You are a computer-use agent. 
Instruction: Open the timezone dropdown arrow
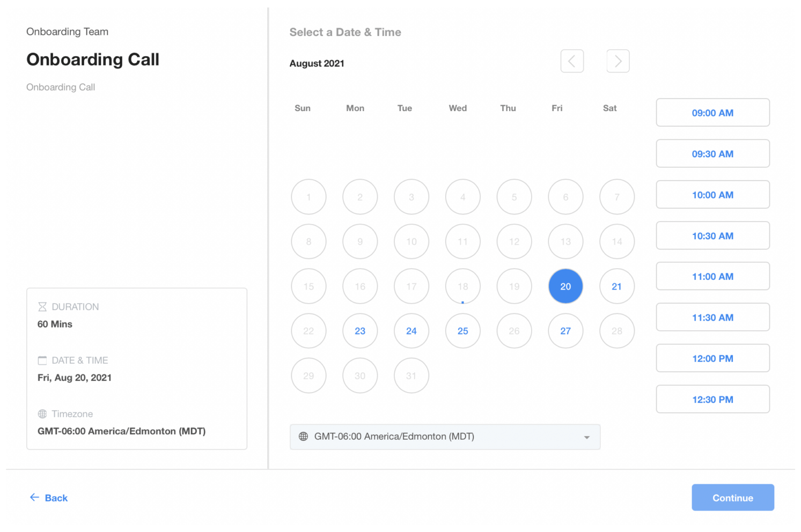(x=587, y=438)
